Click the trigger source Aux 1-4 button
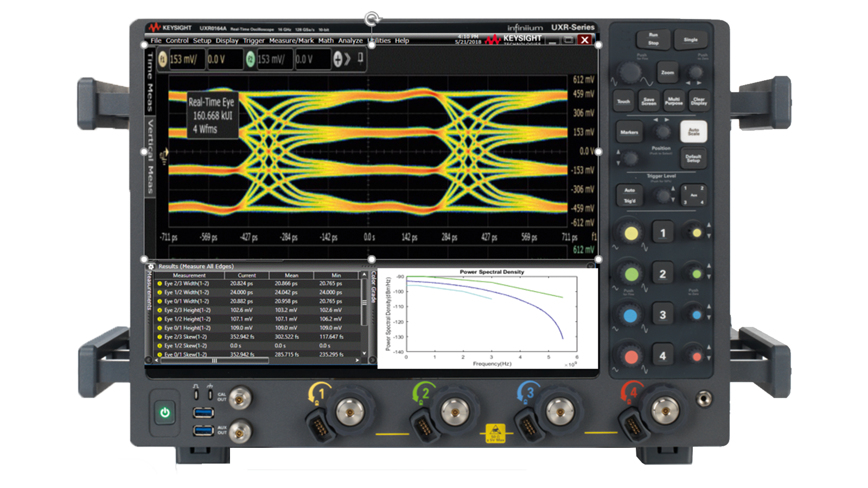The image size is (868, 488). 693,195
